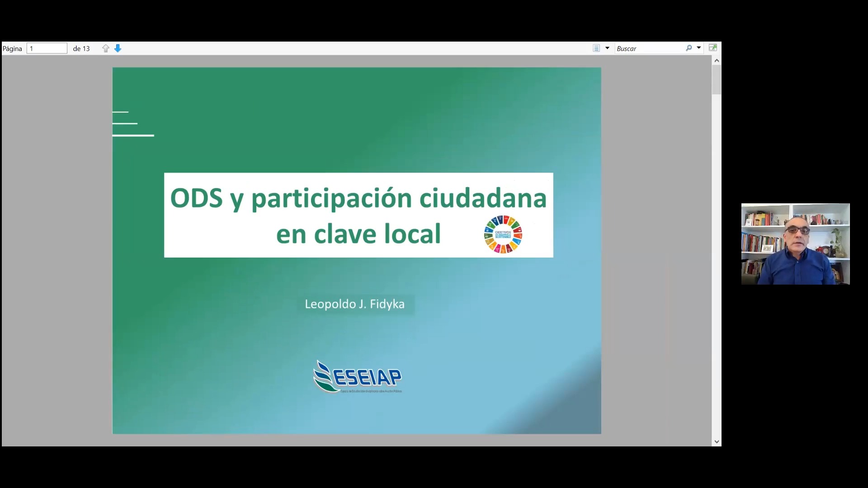Click the scrollbar up arrow
The width and height of the screenshot is (868, 488).
point(717,60)
